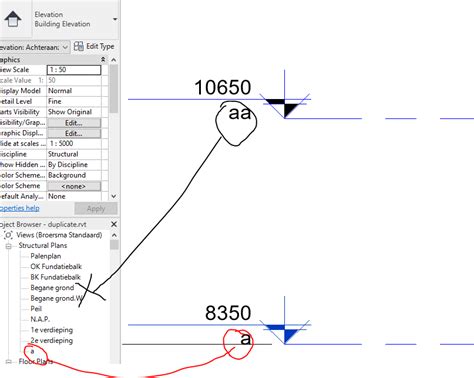Open the Begane grond plan view
This screenshot has height=378, width=474.
(52, 288)
